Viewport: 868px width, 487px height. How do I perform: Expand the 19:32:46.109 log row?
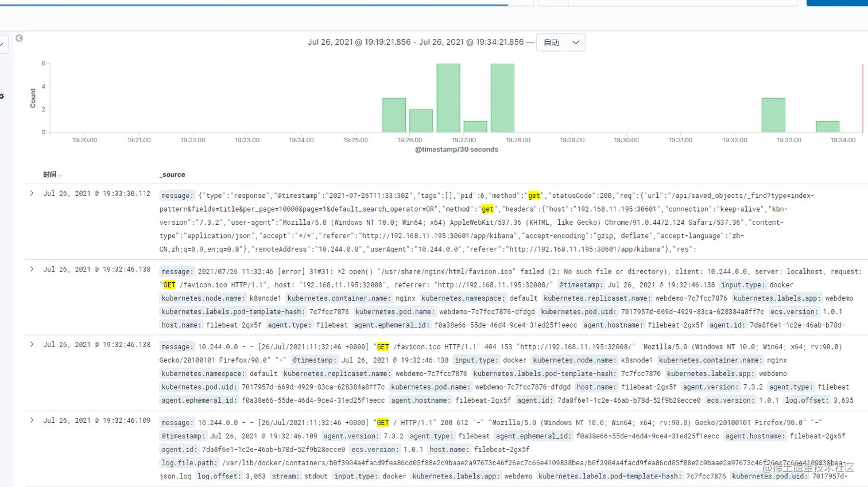coord(32,420)
